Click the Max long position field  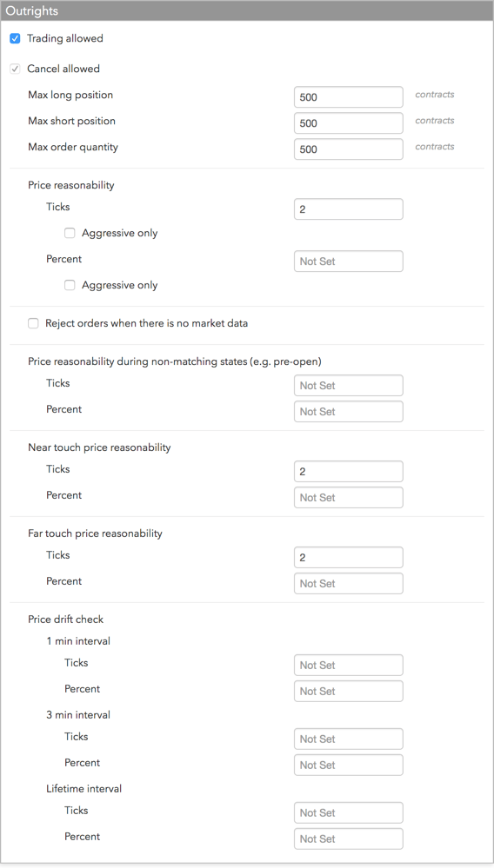[x=349, y=96]
